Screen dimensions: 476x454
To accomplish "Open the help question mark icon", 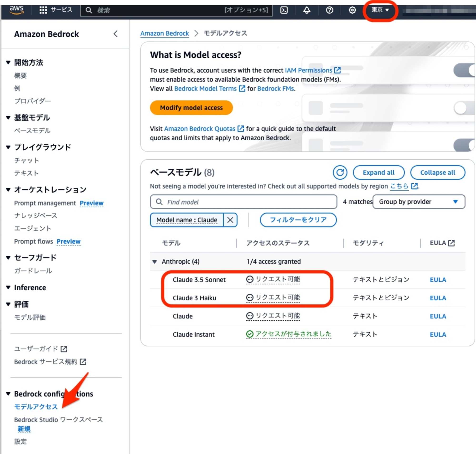I will tap(329, 10).
